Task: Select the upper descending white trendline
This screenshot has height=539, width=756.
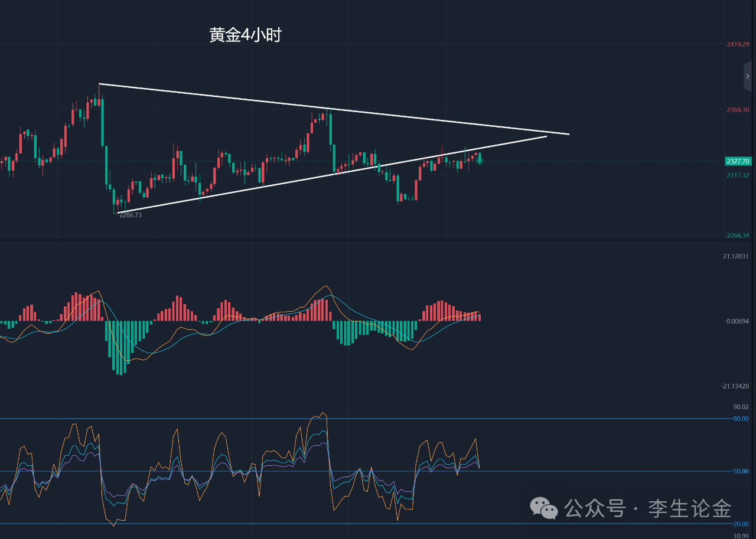Action: tap(334, 109)
